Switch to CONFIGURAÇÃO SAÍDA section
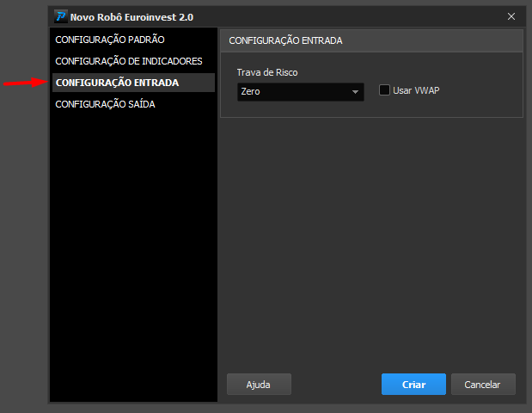Viewport: 532px width, 413px height. coord(105,104)
